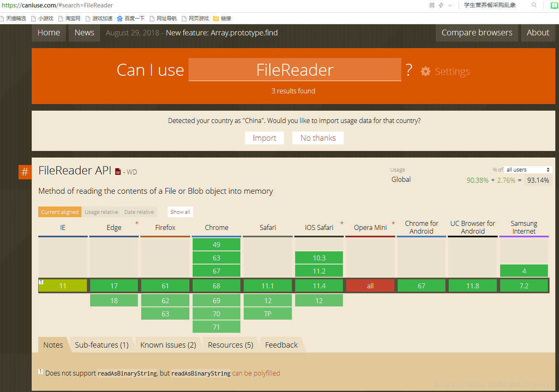Click the Chrome 68 cell
Viewport: 559px width, 392px height.
click(217, 285)
